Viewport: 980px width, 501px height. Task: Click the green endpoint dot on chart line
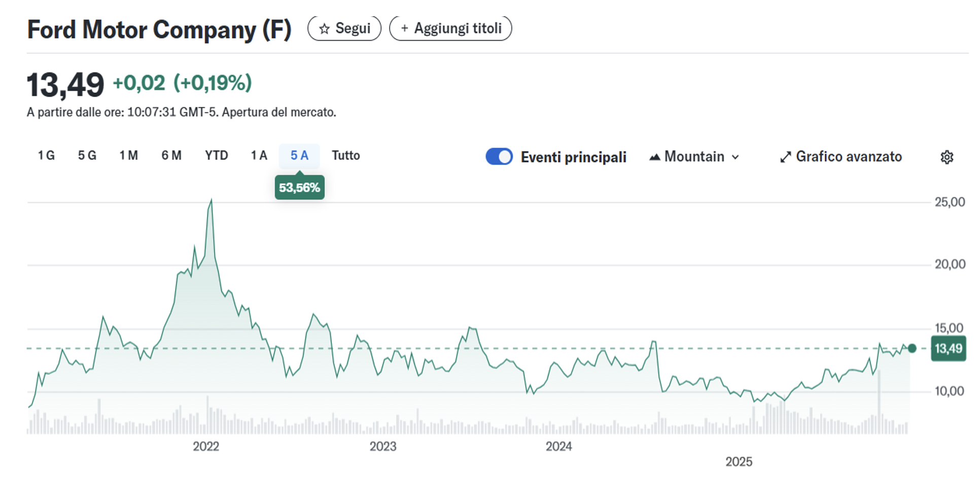pos(912,348)
